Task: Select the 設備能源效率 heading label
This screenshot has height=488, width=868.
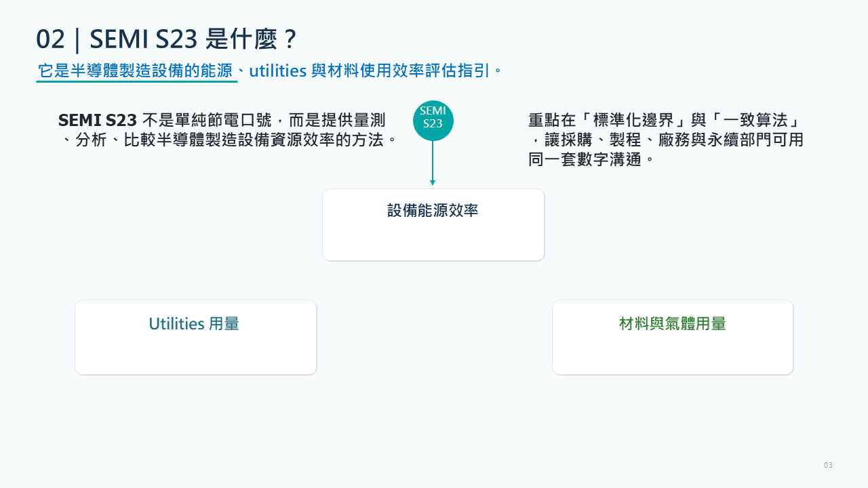Action: coord(433,210)
